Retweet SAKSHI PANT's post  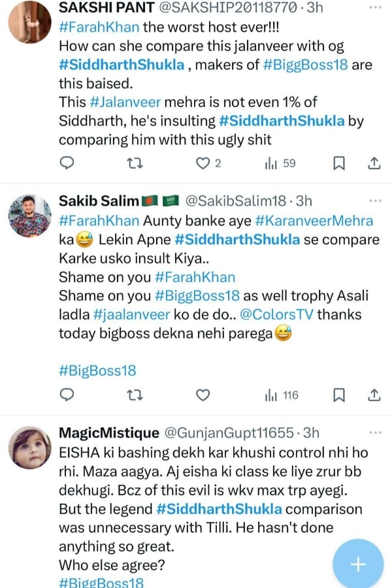tap(135, 163)
